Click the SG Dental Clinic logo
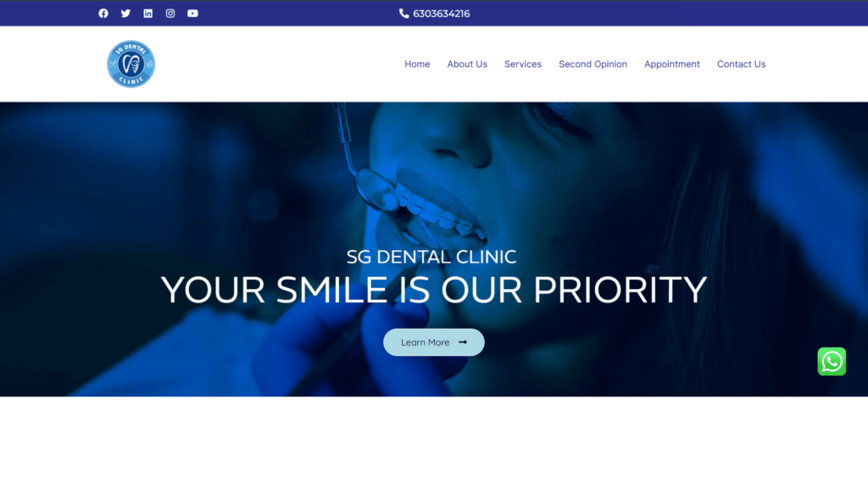The width and height of the screenshot is (868, 488). (131, 64)
